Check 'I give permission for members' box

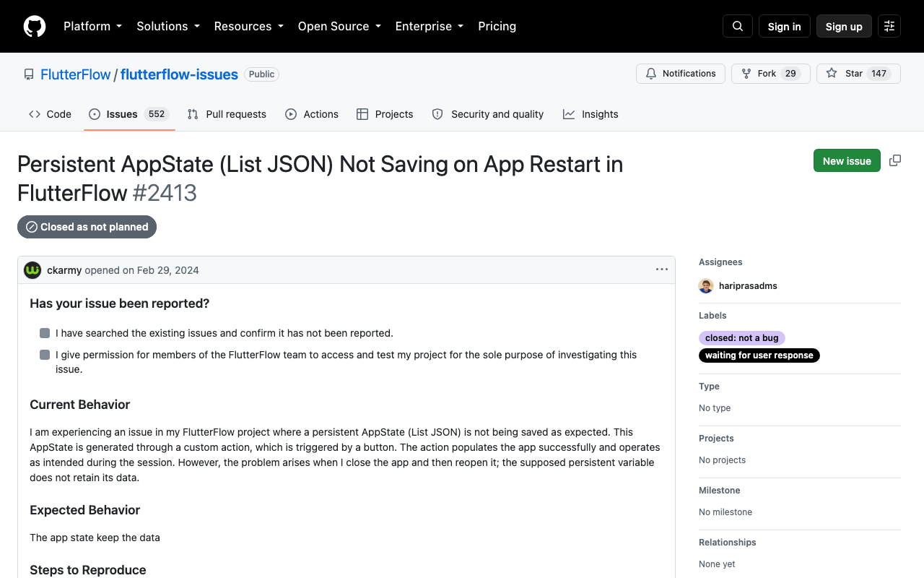[45, 355]
